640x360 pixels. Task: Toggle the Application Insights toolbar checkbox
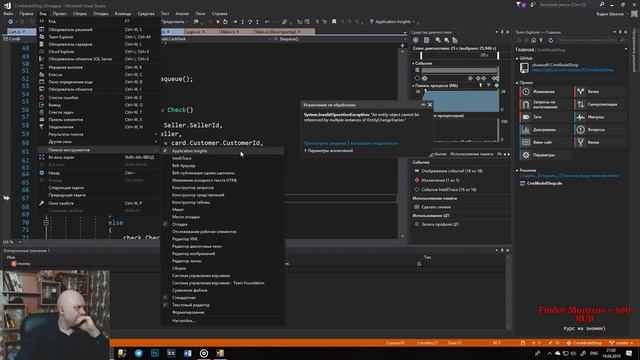165,151
